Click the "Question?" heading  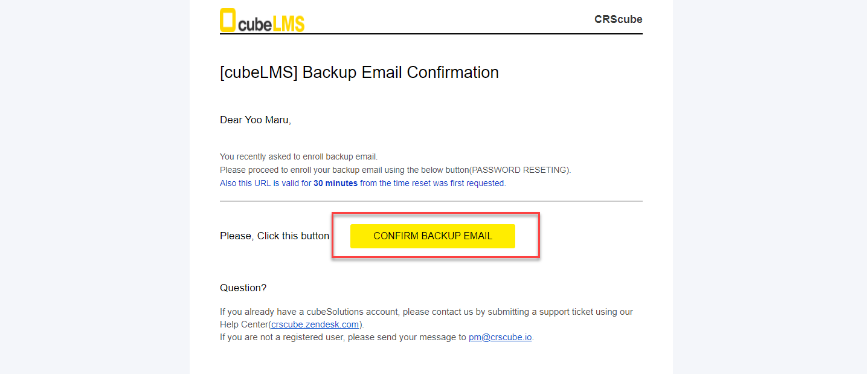243,288
